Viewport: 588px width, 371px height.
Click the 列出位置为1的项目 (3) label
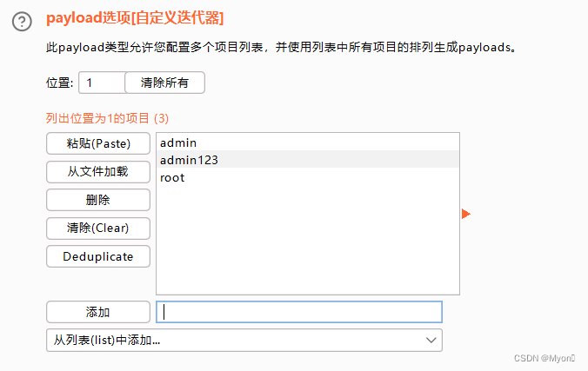107,118
